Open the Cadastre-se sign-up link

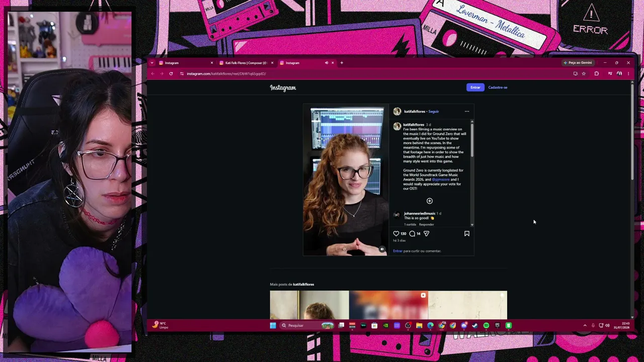[498, 87]
